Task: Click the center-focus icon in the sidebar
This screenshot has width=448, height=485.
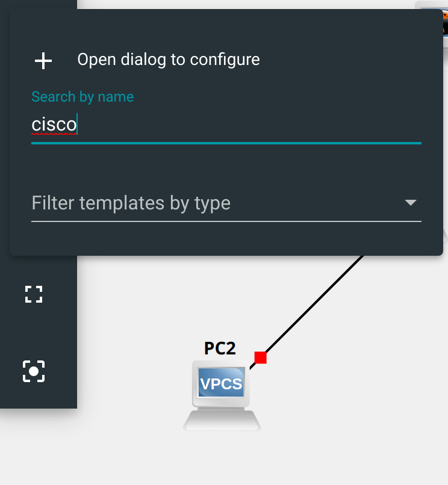Action: tap(33, 371)
